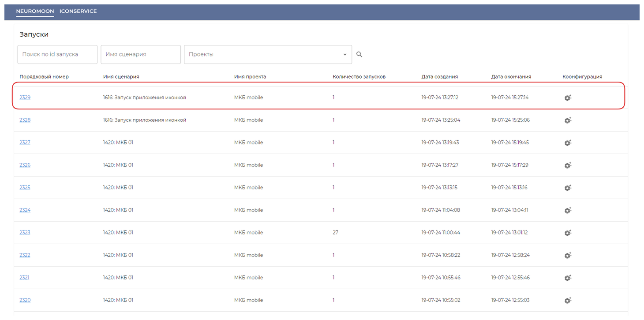The height and width of the screenshot is (320, 644).
Task: Click МКБ mobile project in row 2327
Action: (248, 143)
